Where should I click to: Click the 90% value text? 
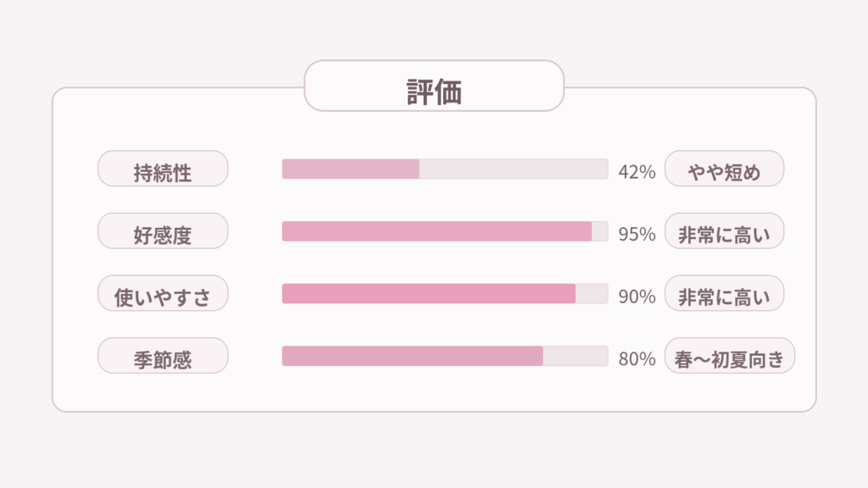point(637,297)
